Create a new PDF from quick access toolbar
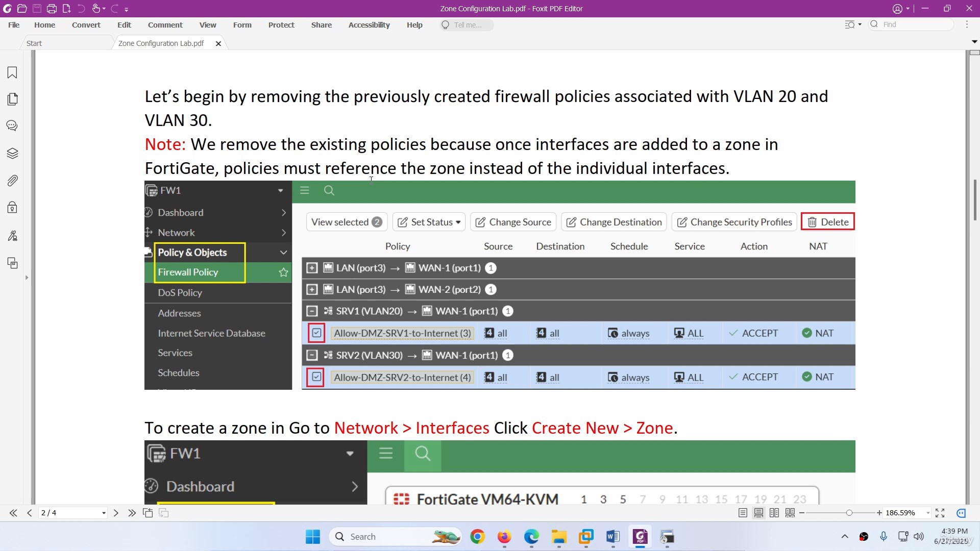The height and width of the screenshot is (551, 980). (x=66, y=9)
